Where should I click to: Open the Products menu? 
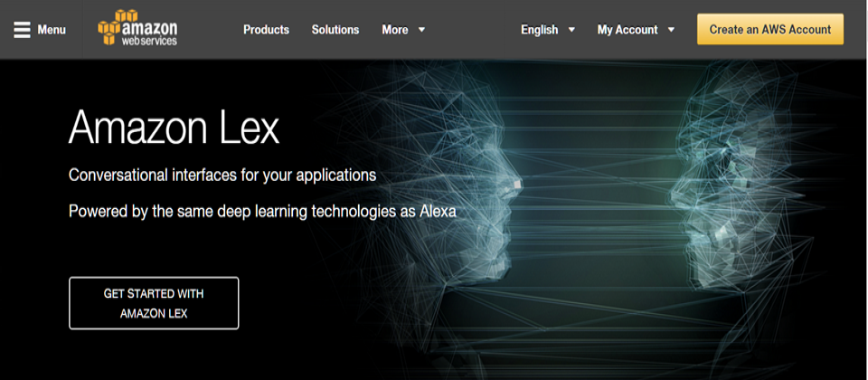[266, 30]
